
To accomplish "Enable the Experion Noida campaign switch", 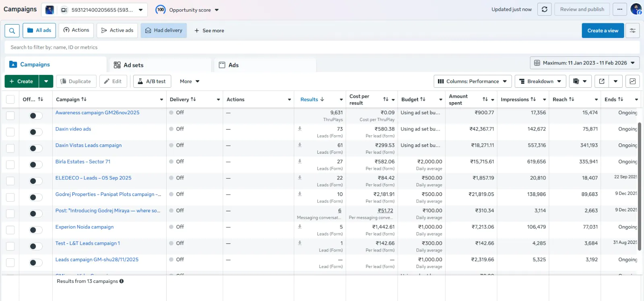I will click(36, 230).
